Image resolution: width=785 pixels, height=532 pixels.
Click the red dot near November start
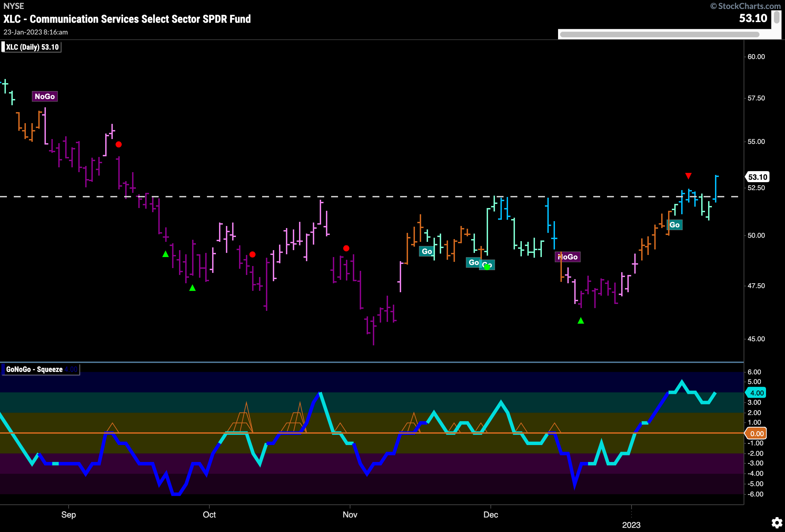tap(346, 248)
